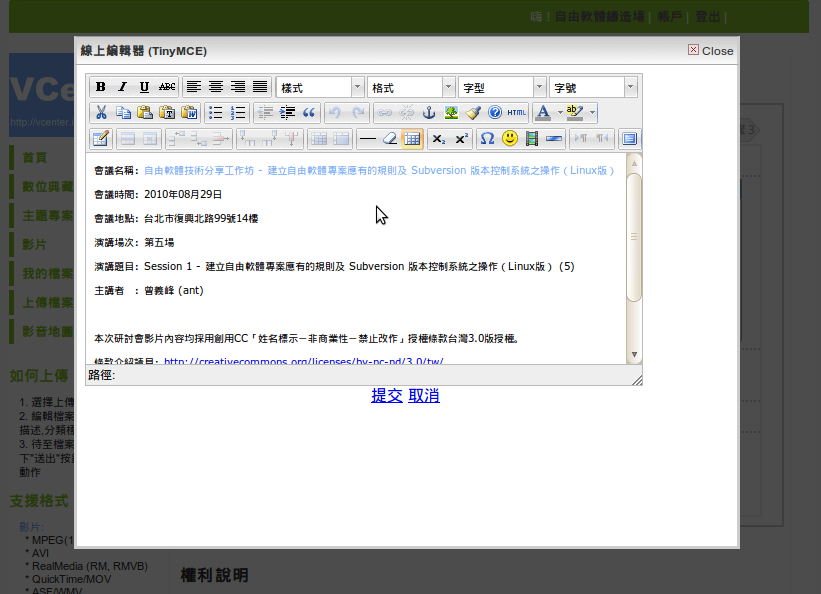821x594 pixels.
Task: Insert an image
Action: 451,113
